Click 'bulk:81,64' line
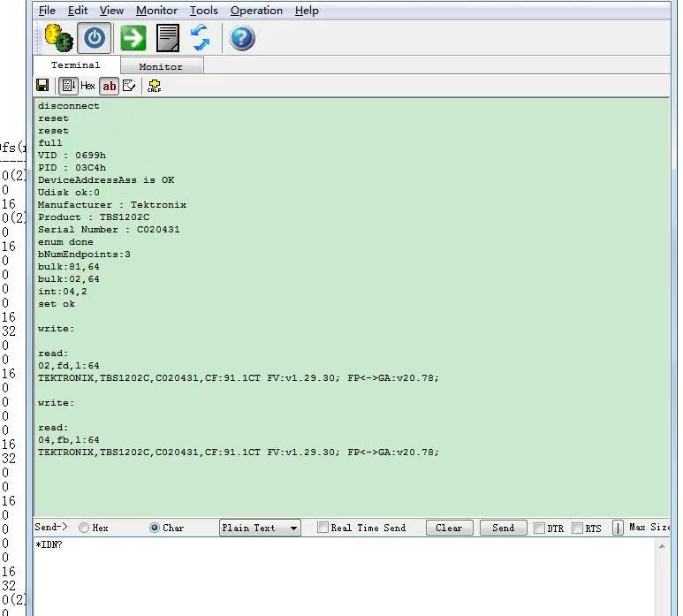 point(69,267)
